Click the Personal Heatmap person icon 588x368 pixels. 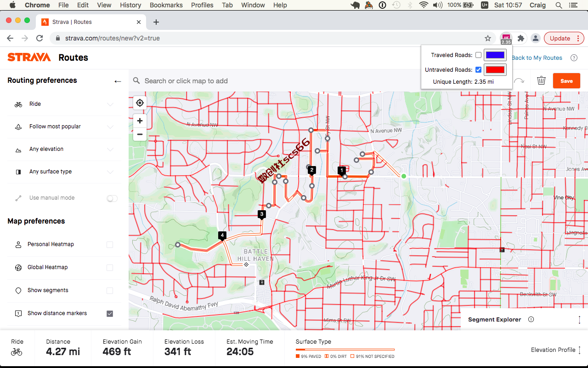(18, 245)
